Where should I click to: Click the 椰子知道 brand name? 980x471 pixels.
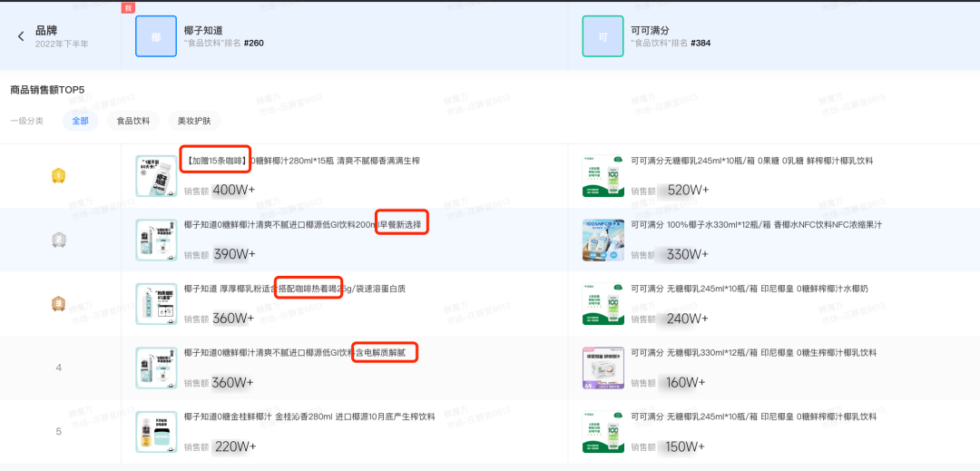pos(204,30)
